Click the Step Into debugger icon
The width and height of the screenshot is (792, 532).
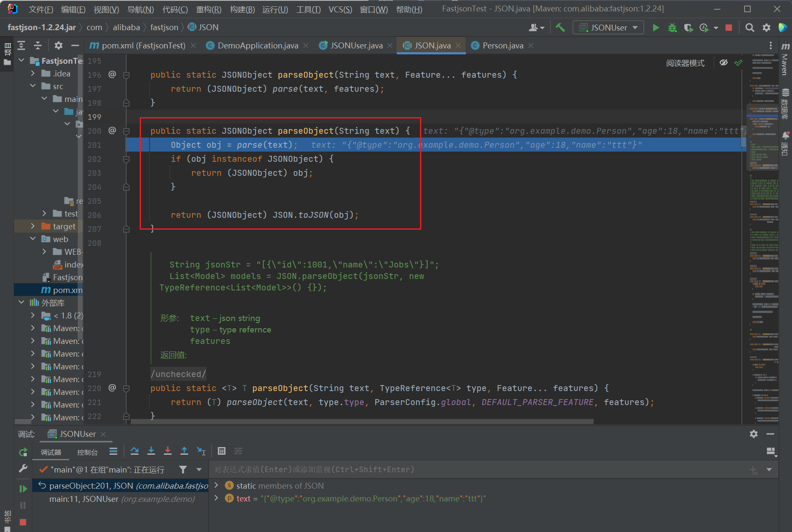coord(151,451)
